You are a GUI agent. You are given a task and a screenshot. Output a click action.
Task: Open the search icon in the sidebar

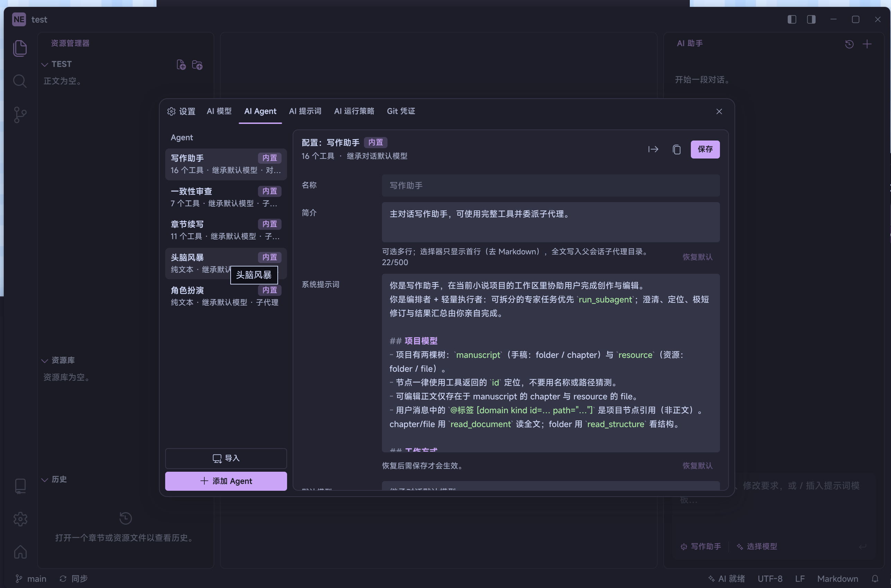point(20,81)
